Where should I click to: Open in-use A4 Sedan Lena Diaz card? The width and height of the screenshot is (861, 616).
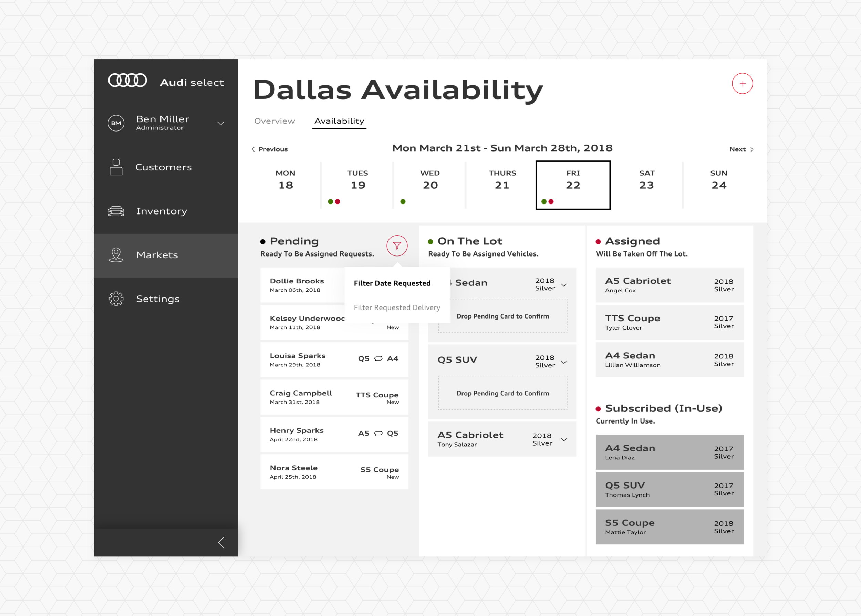click(670, 452)
